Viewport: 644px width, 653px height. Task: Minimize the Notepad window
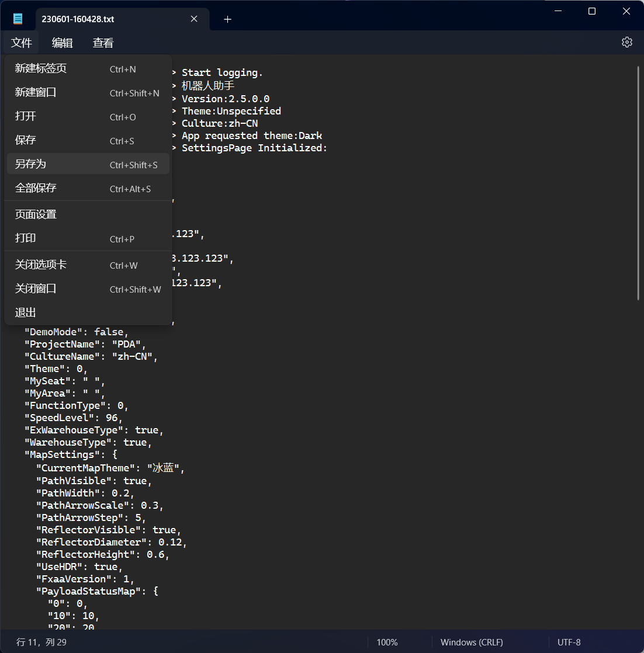(x=558, y=11)
